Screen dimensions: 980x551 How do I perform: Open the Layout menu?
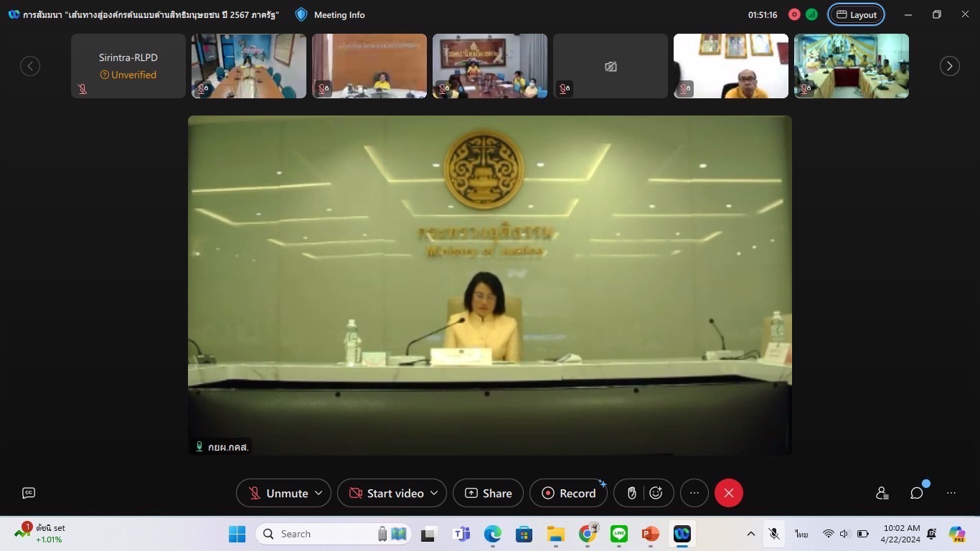tap(857, 14)
